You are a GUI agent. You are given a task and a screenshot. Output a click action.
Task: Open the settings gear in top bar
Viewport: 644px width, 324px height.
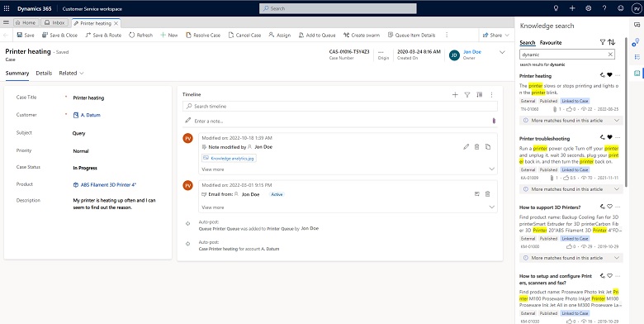pos(588,8)
